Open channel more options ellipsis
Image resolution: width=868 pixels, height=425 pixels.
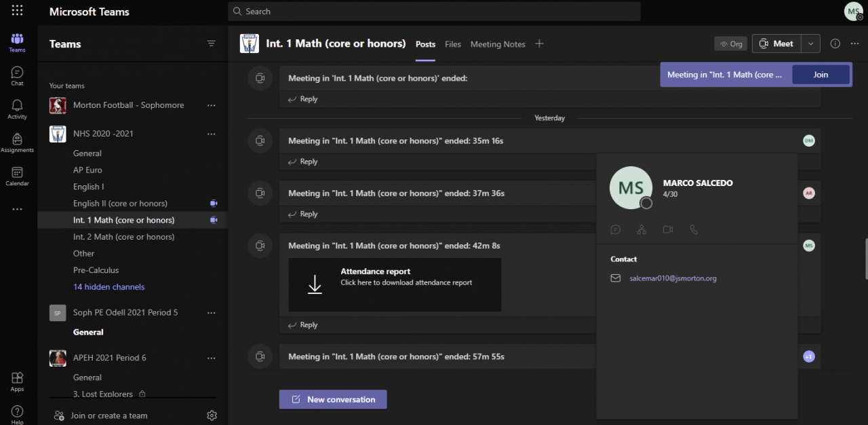point(854,43)
